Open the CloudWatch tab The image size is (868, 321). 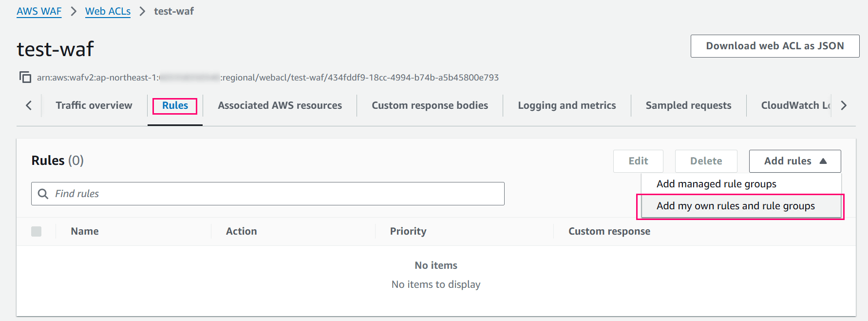point(795,105)
